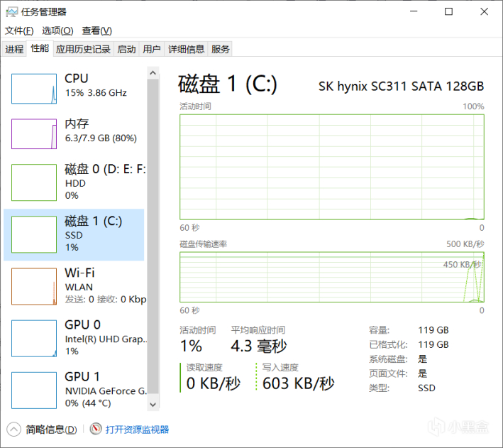Click sidebar scrollbar up arrow
Image resolution: width=503 pixels, height=448 pixels.
(153, 72)
